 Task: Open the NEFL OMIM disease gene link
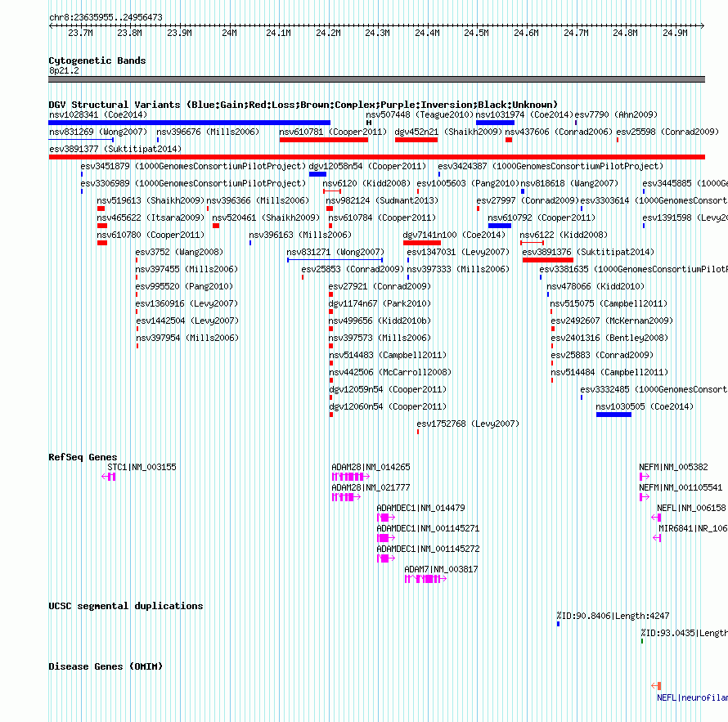pyautogui.click(x=692, y=697)
